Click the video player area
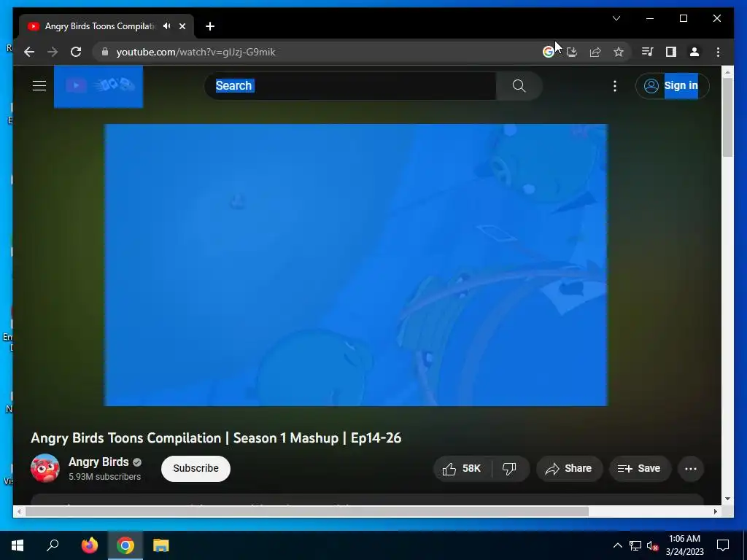The image size is (747, 560). pos(356,265)
